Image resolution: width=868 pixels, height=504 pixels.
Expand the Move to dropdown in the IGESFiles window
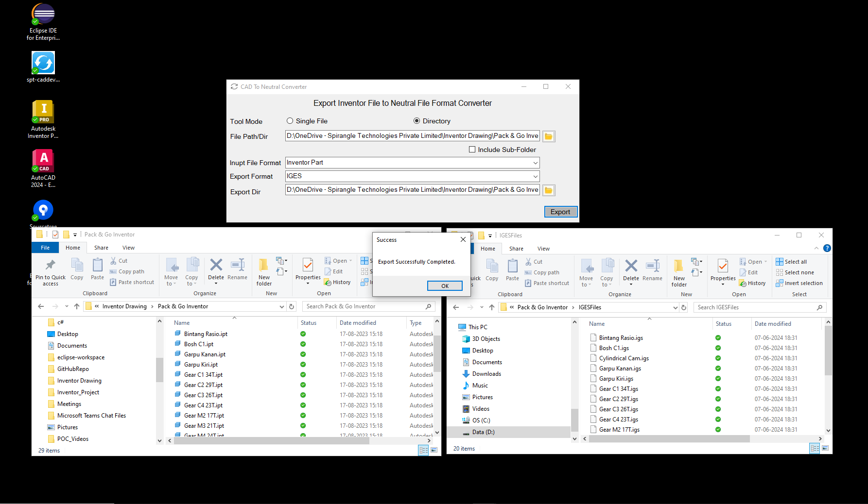(586, 282)
